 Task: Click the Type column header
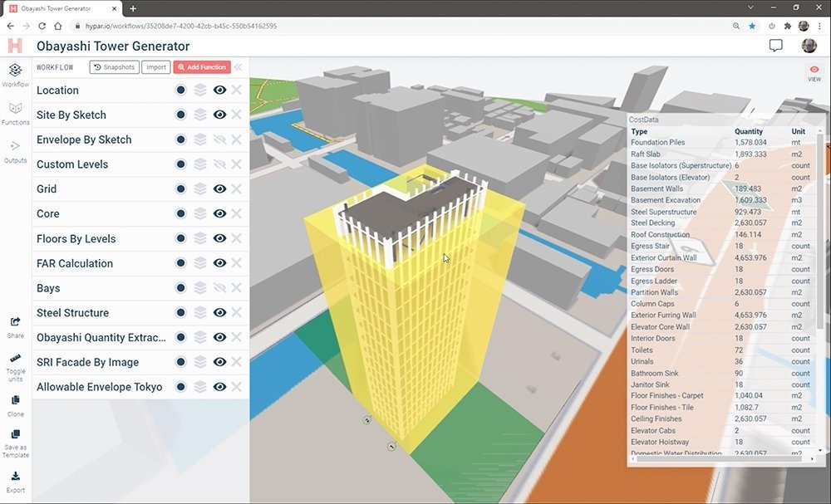[x=639, y=131]
